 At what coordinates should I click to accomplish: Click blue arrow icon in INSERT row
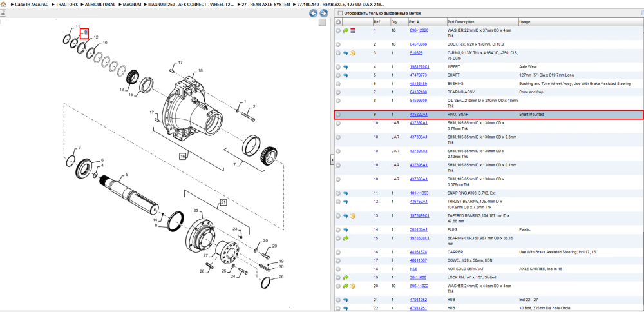(x=346, y=66)
